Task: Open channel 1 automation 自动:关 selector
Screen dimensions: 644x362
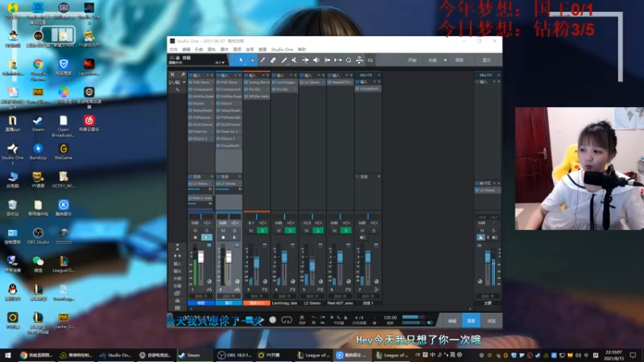Action: pyautogui.click(x=200, y=296)
